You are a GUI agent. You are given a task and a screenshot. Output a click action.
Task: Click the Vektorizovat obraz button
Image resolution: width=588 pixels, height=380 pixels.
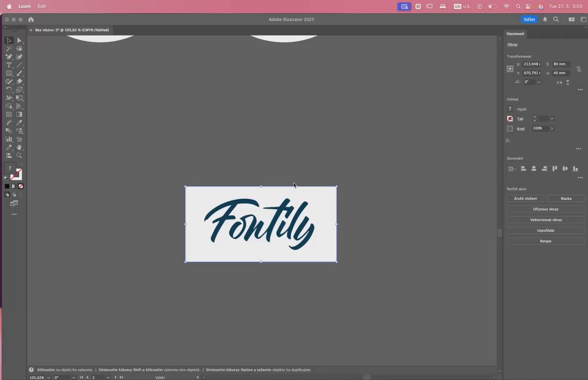click(546, 219)
